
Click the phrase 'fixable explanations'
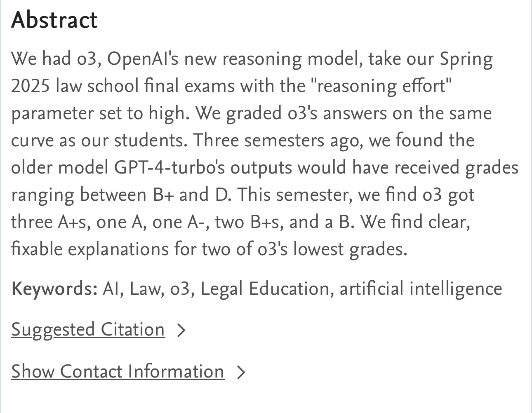pyautogui.click(x=89, y=249)
